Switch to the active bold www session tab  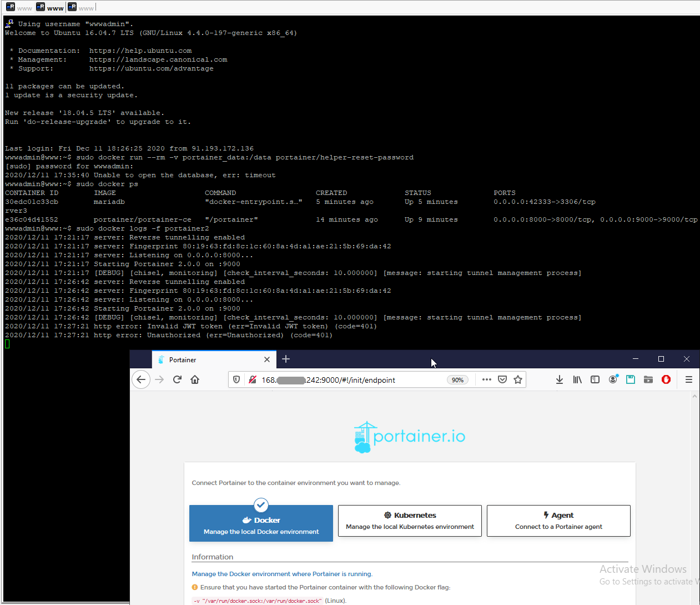point(50,7)
